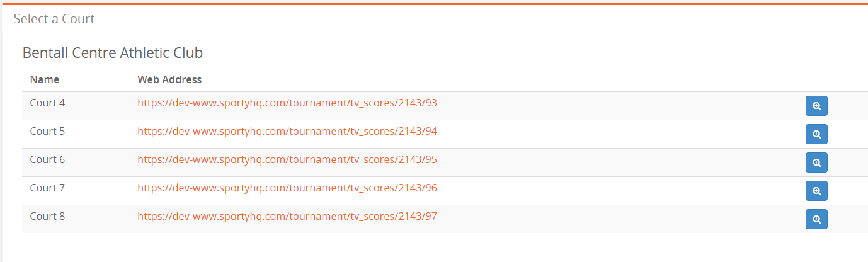Click the Bentall Centre Athletic Club heading
This screenshot has height=262, width=868.
coord(113,53)
